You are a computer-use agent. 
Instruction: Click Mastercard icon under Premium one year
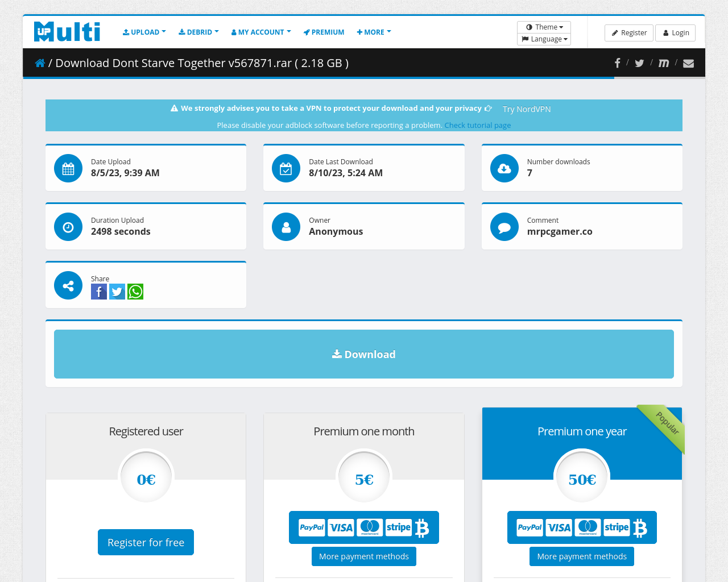pos(588,527)
